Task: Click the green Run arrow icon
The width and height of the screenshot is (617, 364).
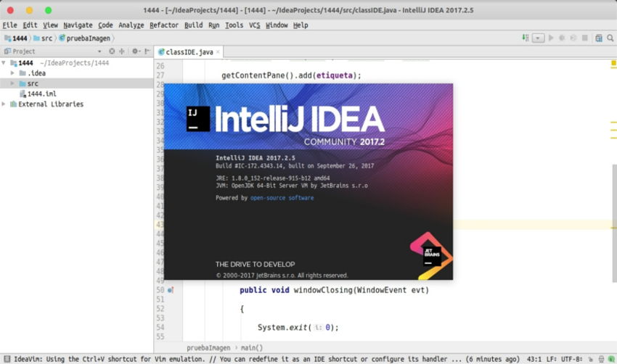Action: click(551, 38)
